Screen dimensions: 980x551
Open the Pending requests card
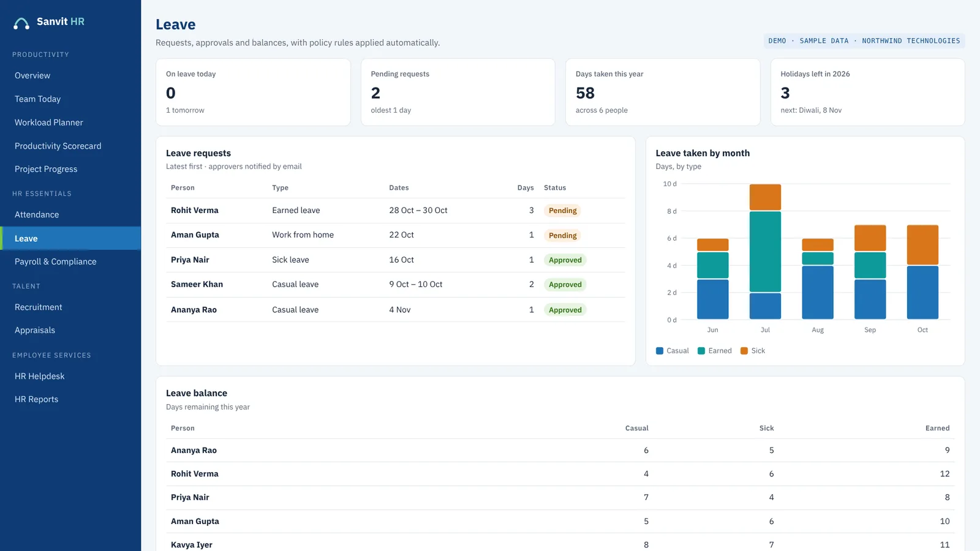[458, 92]
